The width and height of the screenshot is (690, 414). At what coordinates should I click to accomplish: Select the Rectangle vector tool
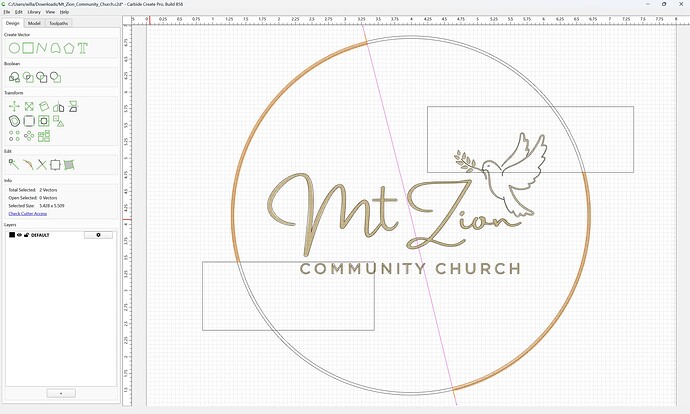(x=28, y=48)
